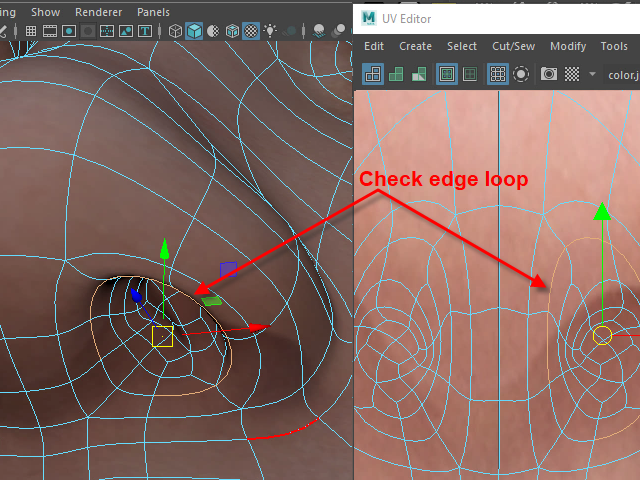Open Cut/Sew menu in UV Editor
Viewport: 640px width, 480px height.
[513, 46]
